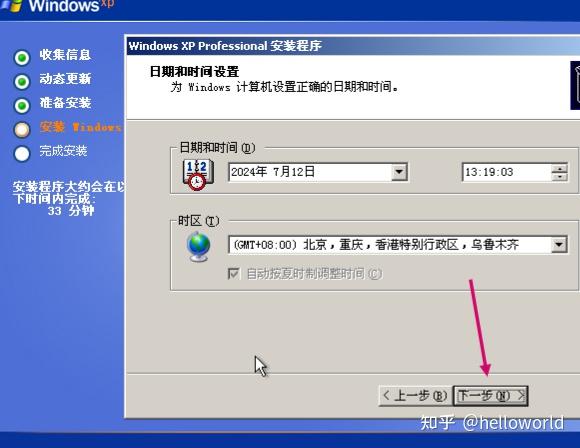
Task: Expand the time zone dropdown arrow
Action: [x=559, y=245]
